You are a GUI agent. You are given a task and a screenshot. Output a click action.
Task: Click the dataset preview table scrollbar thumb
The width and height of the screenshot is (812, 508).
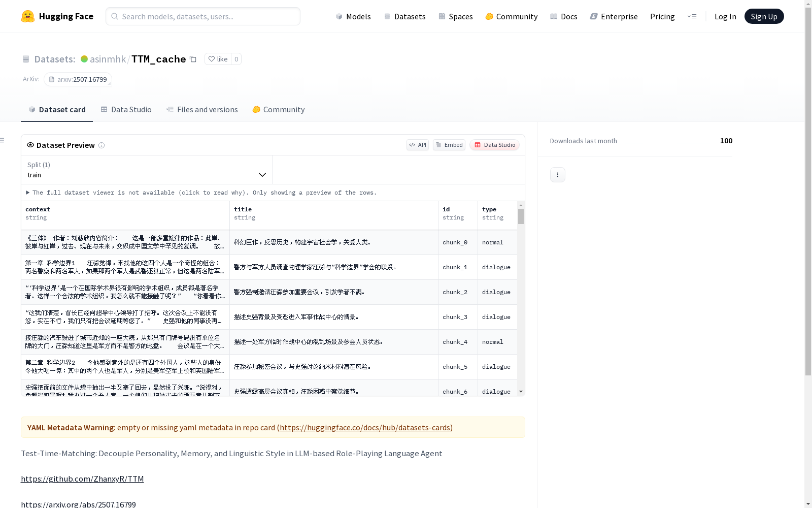coord(521,216)
